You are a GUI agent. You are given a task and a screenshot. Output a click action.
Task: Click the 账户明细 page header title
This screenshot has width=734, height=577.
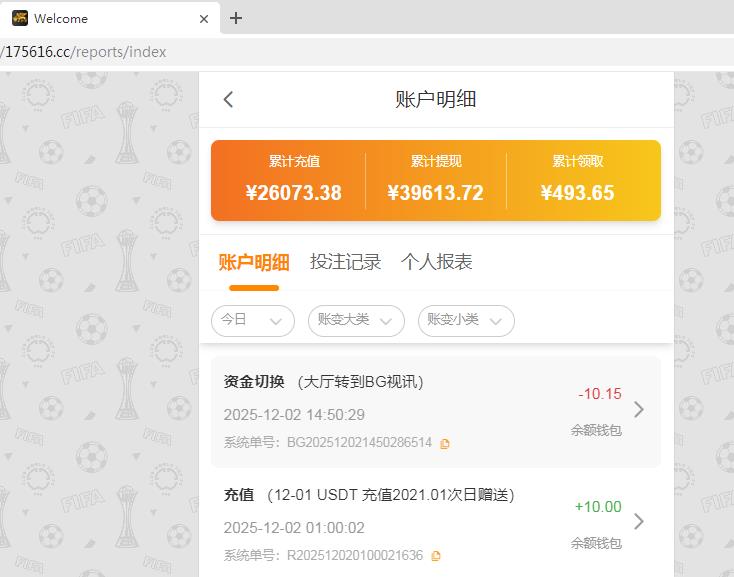coord(436,99)
